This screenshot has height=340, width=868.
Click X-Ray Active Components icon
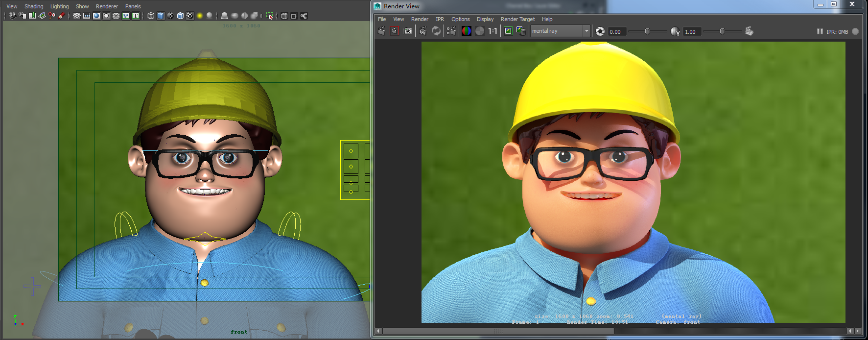(294, 16)
